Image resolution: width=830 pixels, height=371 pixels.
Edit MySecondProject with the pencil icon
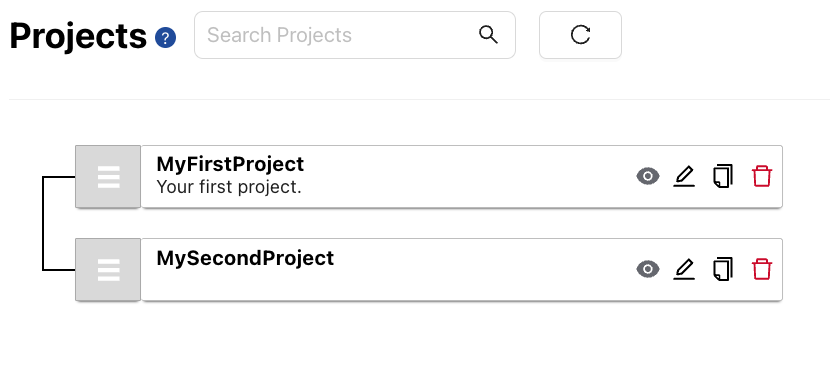tap(684, 269)
